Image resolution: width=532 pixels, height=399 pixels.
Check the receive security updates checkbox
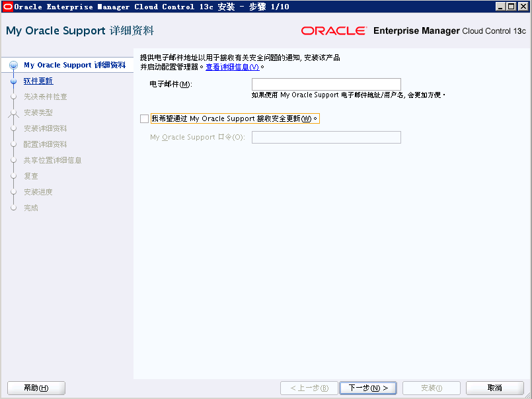click(x=144, y=118)
